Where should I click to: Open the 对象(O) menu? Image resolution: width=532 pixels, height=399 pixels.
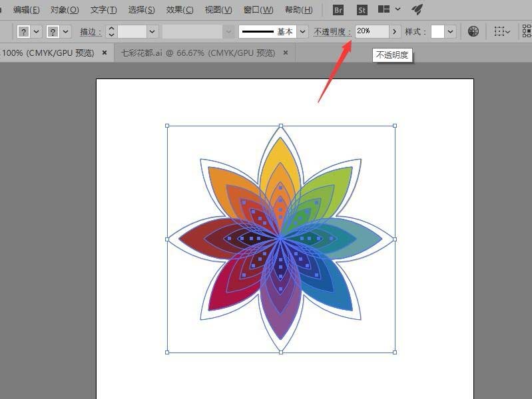pos(65,10)
